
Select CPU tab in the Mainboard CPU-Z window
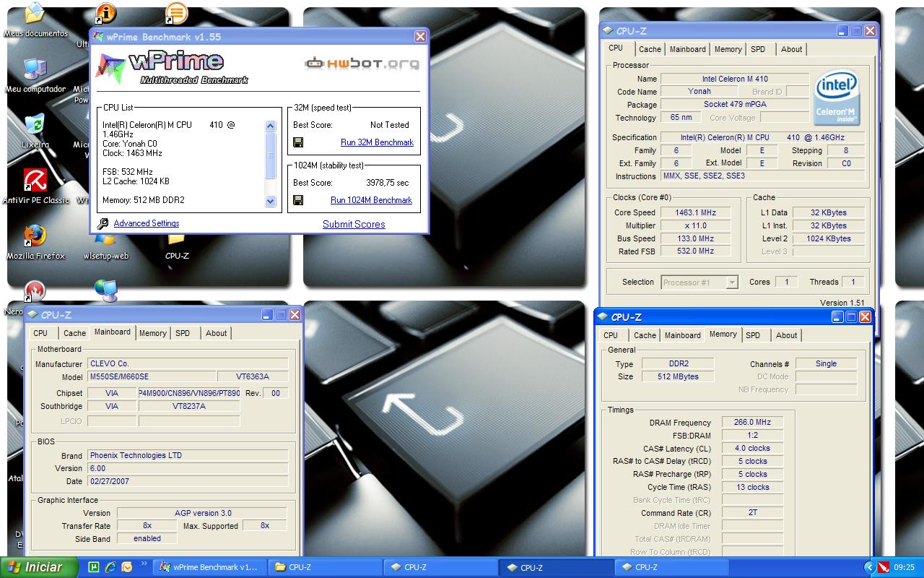click(40, 333)
